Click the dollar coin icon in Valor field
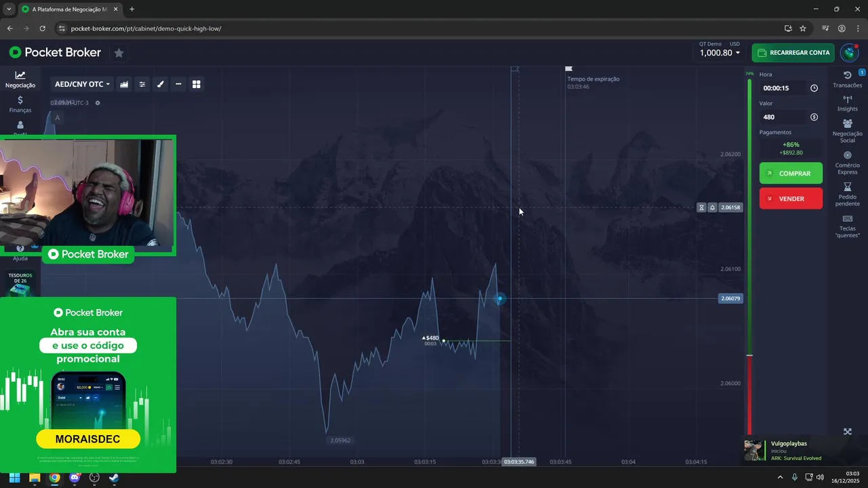The height and width of the screenshot is (488, 868). (814, 117)
